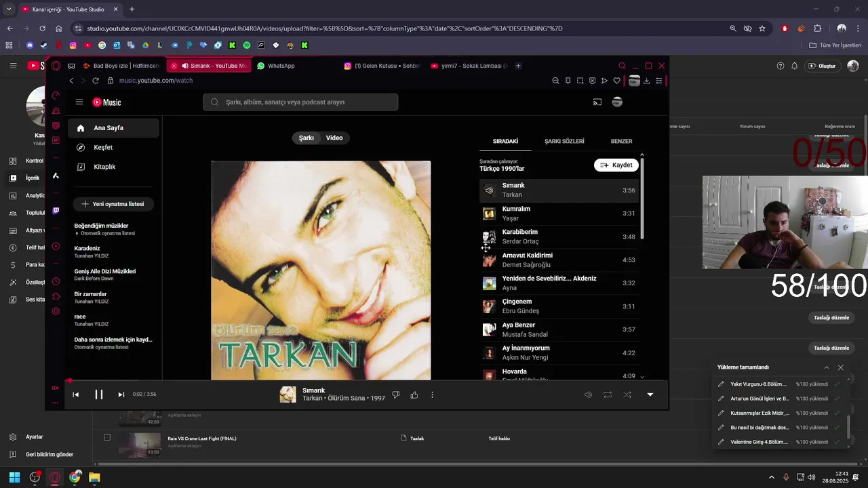868x488 pixels.
Task: Collapse the Yükleme tamamlandı upload panel
Action: [827, 367]
